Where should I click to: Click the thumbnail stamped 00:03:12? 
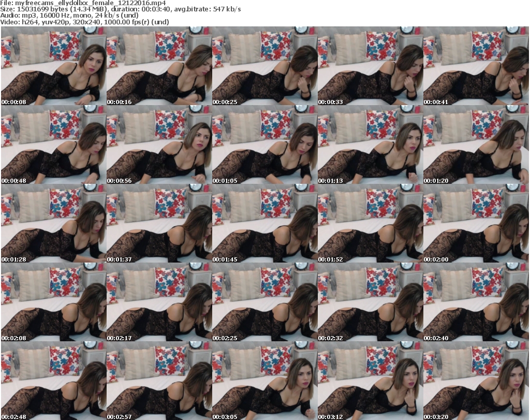[370, 381]
